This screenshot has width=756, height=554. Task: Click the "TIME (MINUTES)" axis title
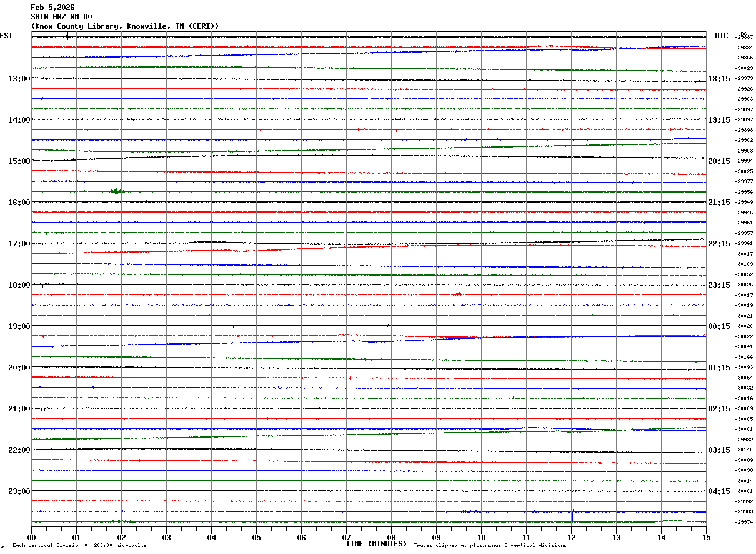tap(376, 544)
